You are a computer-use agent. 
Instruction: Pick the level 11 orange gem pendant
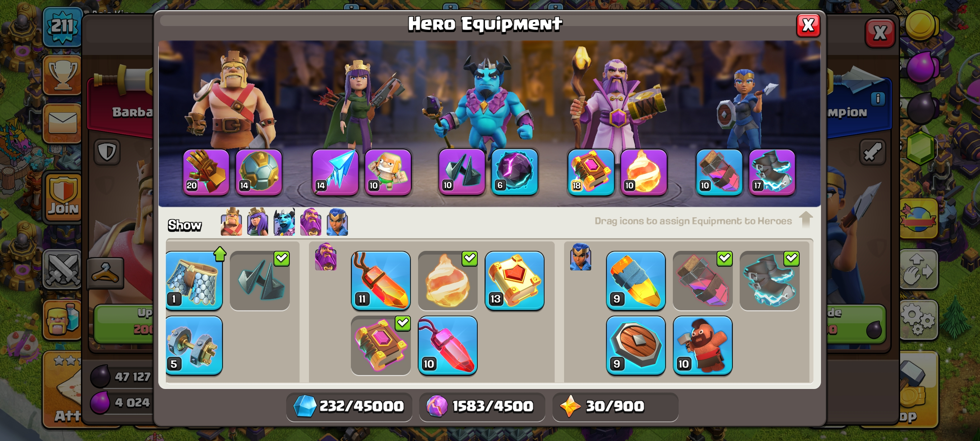(x=381, y=281)
